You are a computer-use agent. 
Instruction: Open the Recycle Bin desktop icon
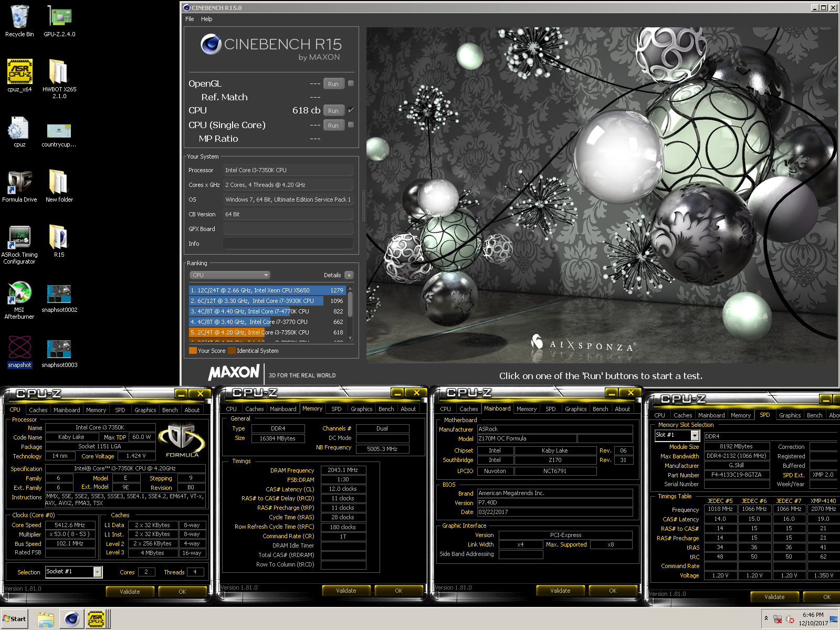pyautogui.click(x=19, y=21)
